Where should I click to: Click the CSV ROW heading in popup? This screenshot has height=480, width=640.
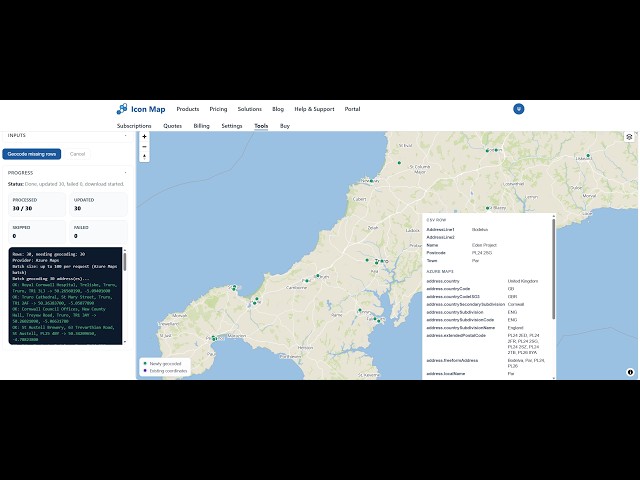pos(436,220)
